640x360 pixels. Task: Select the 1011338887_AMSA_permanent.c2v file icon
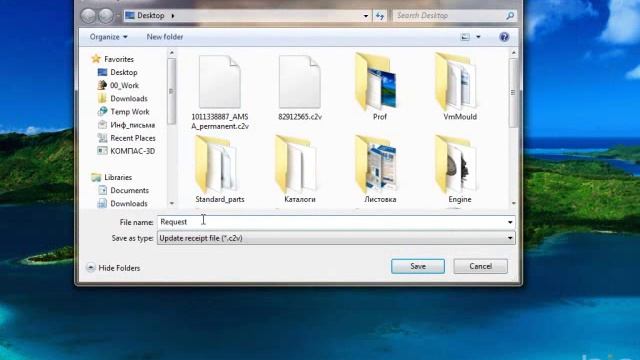pyautogui.click(x=220, y=82)
